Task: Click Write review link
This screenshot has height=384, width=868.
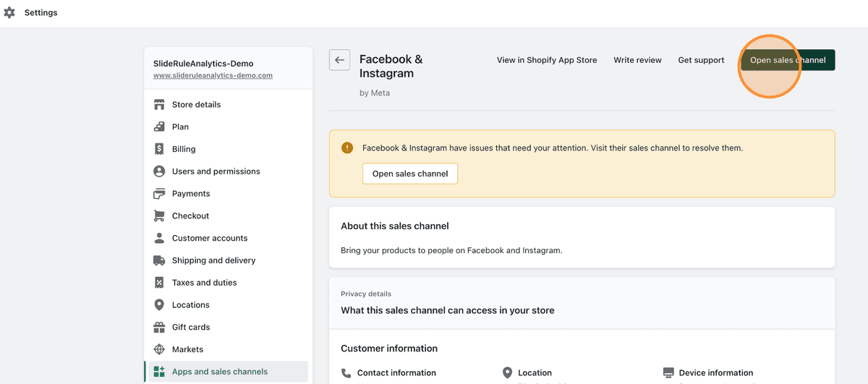Action: coord(637,60)
